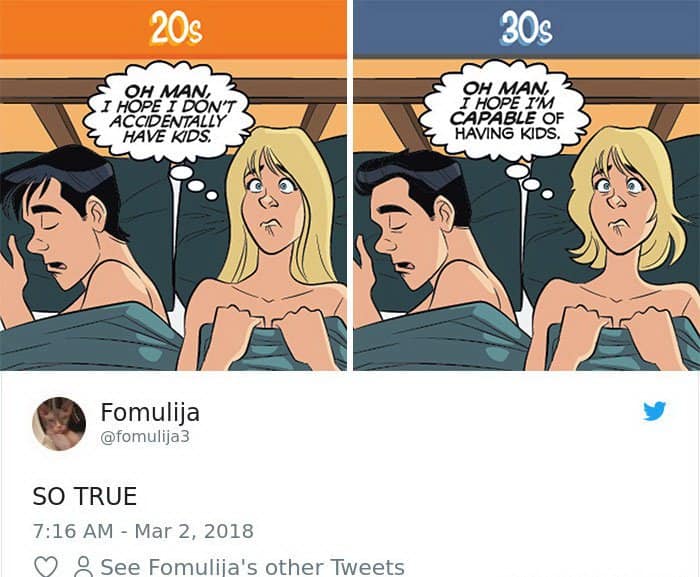Click the @fomulija3 handle
This screenshot has height=577, width=700.
(x=145, y=437)
